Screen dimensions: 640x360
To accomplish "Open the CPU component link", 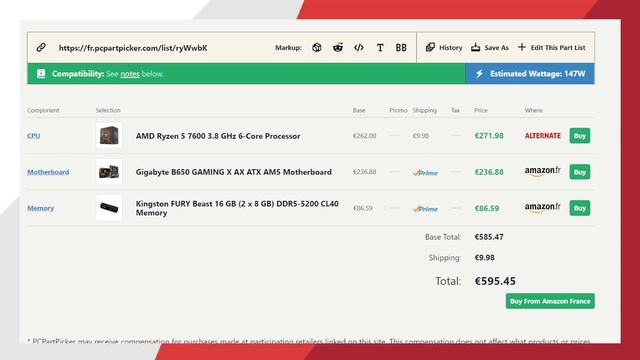I will (33, 136).
